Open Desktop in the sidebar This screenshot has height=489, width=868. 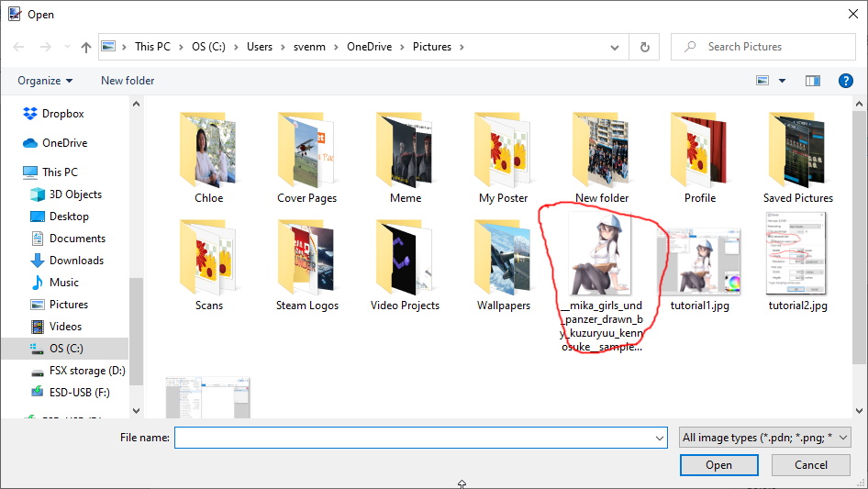pos(60,217)
